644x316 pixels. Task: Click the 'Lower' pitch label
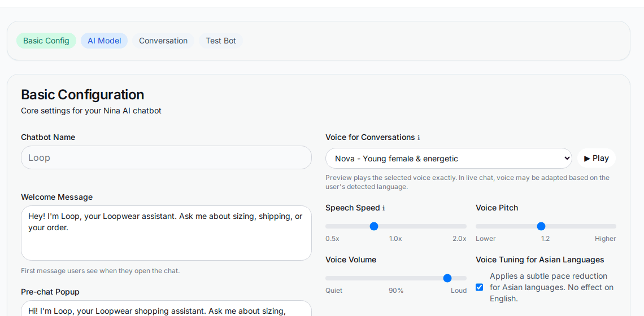486,239
